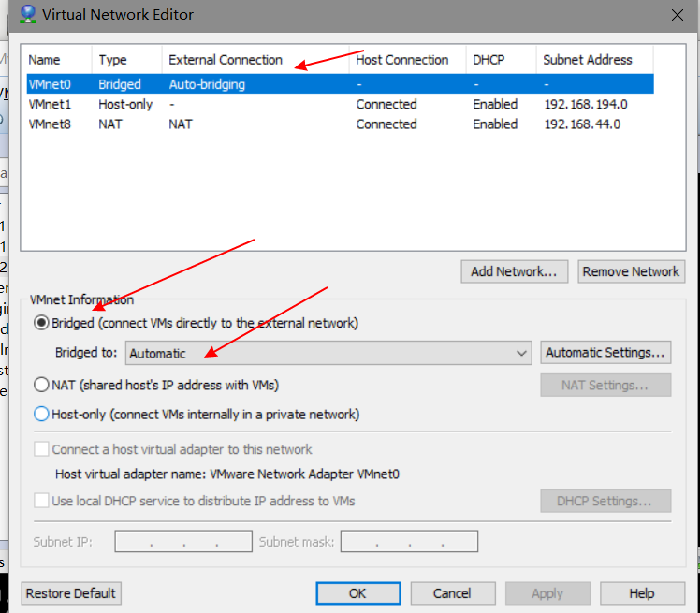Click the Virtual Network Editor title icon
700x613 pixels.
point(28,14)
